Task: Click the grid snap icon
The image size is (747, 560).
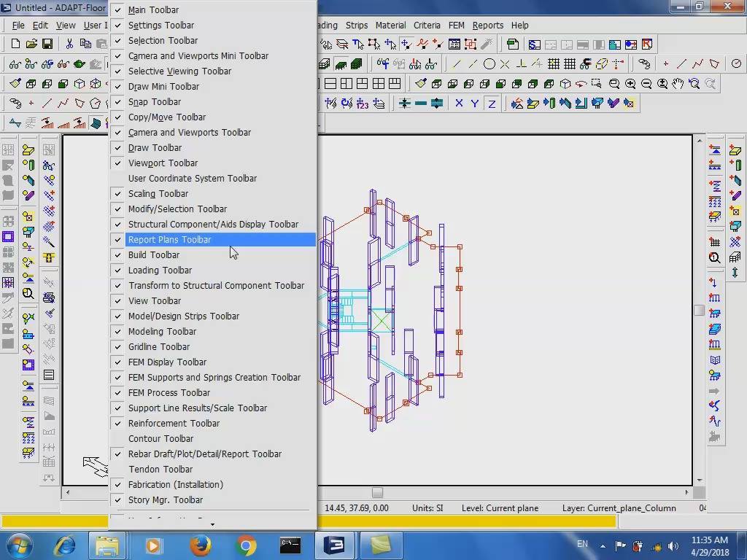Action: [x=553, y=64]
